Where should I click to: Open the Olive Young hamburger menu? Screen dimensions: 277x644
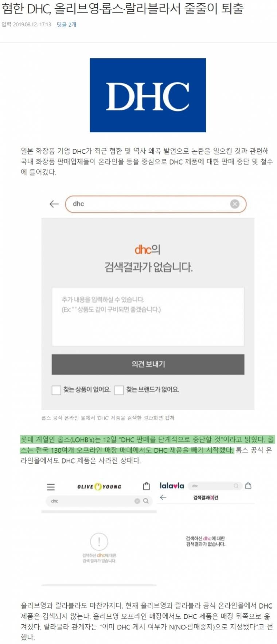(x=51, y=487)
